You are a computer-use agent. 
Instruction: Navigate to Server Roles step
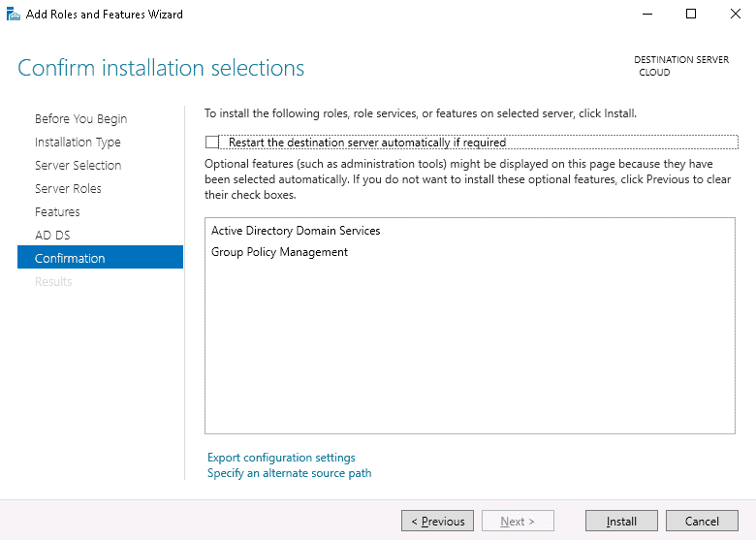click(68, 188)
